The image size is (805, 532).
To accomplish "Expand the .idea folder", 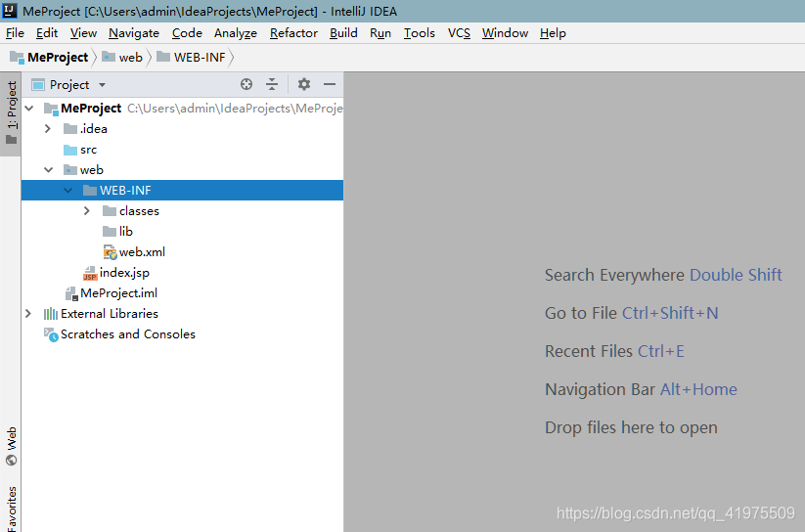I will point(48,129).
